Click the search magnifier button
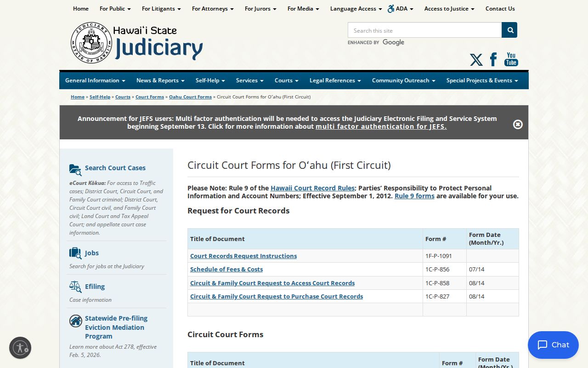Screen dimensions: 588x368 [509, 30]
